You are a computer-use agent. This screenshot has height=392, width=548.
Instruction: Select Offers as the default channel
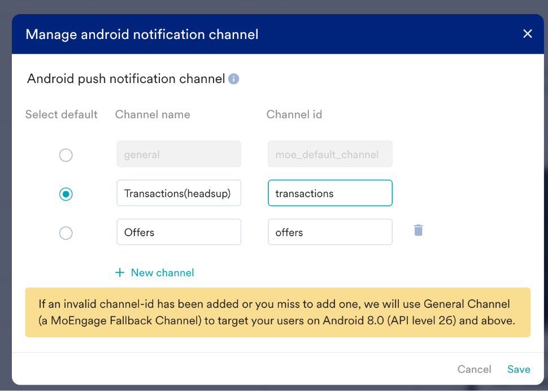(x=66, y=233)
